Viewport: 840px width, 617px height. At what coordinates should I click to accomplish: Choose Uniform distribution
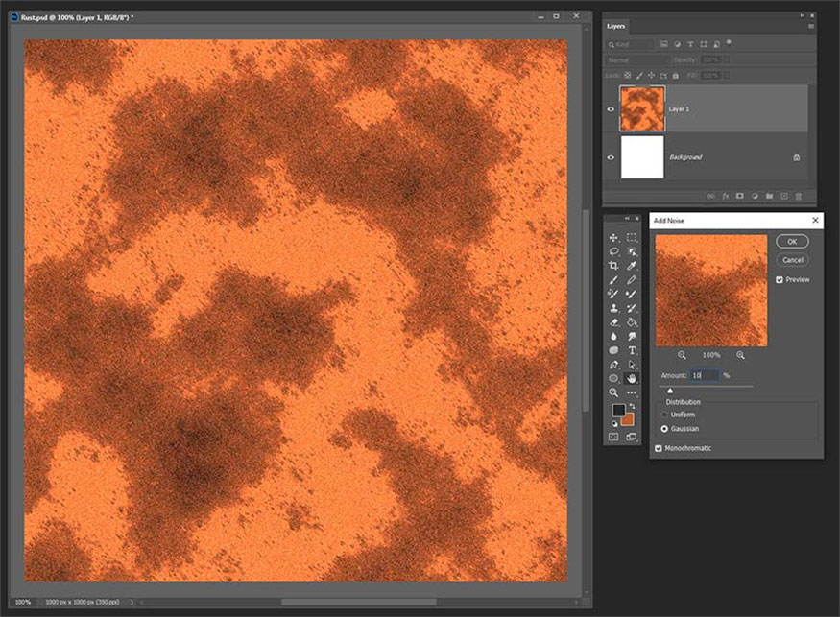(664, 415)
